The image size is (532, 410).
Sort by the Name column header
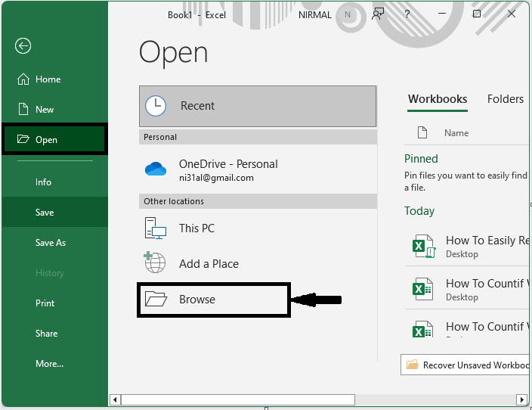(x=456, y=133)
